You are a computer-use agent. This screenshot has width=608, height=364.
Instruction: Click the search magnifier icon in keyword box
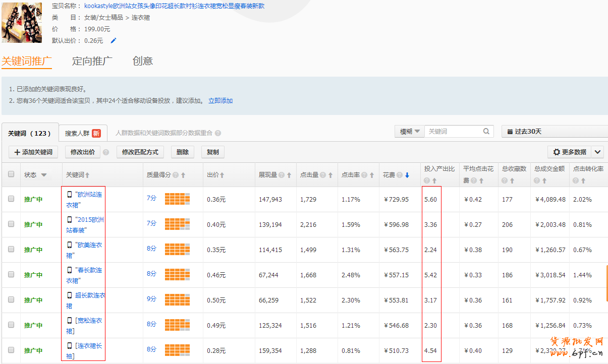486,132
